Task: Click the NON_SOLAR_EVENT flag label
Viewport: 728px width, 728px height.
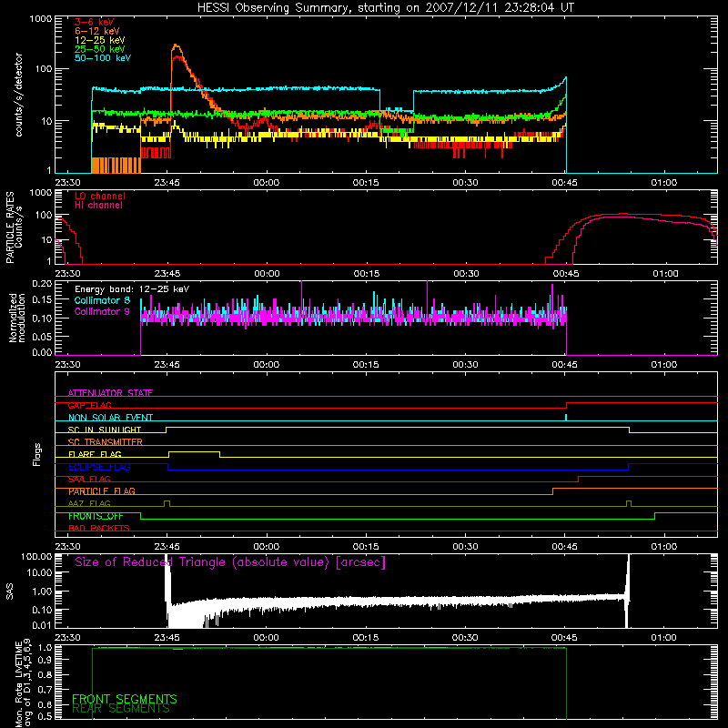Action: click(110, 418)
